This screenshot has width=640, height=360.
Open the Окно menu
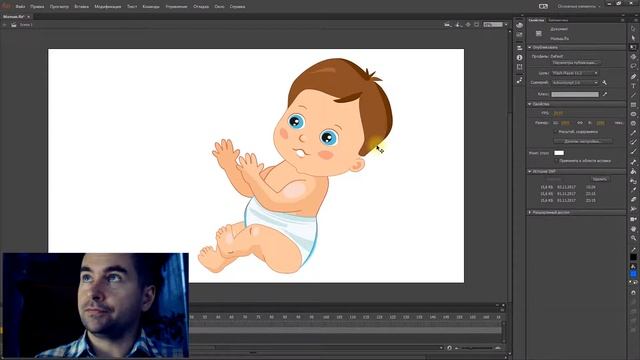click(x=219, y=7)
